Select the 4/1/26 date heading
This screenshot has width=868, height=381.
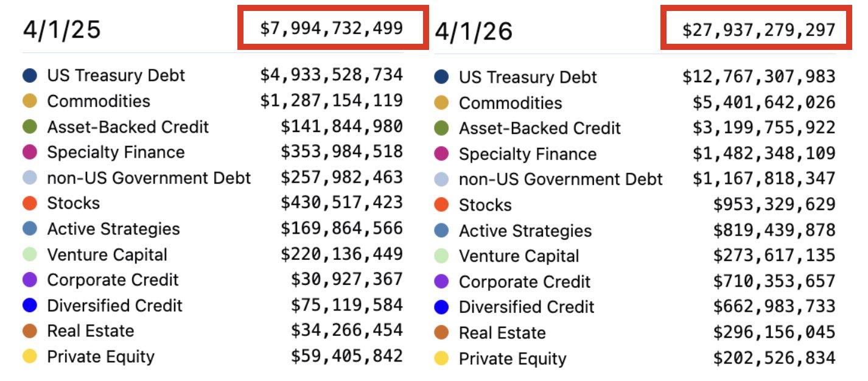[474, 32]
